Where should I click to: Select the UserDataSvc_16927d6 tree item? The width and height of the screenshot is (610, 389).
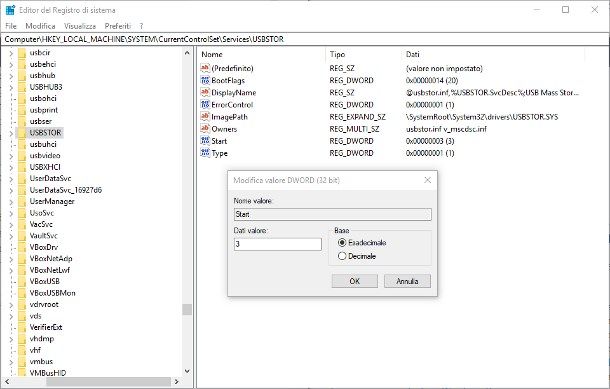(66, 190)
